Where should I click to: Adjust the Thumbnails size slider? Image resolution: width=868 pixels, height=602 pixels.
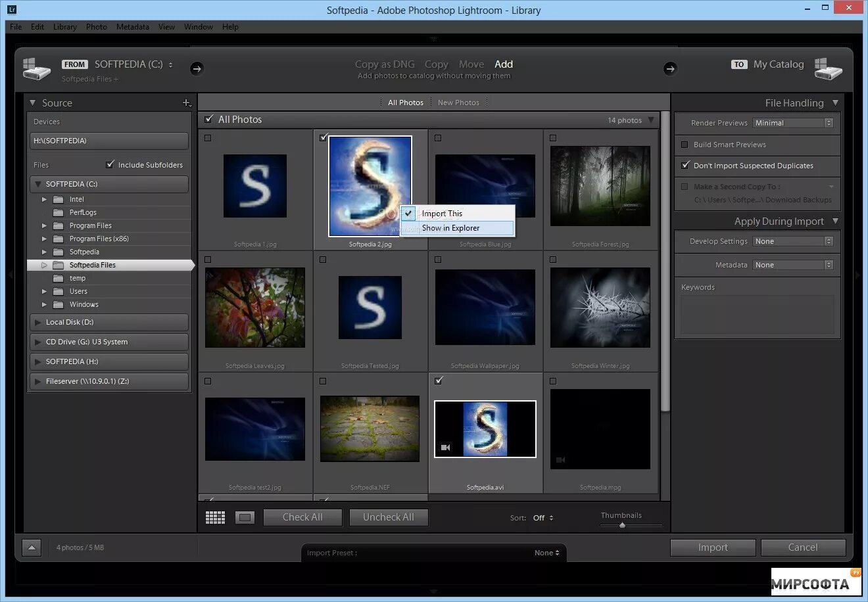click(622, 525)
